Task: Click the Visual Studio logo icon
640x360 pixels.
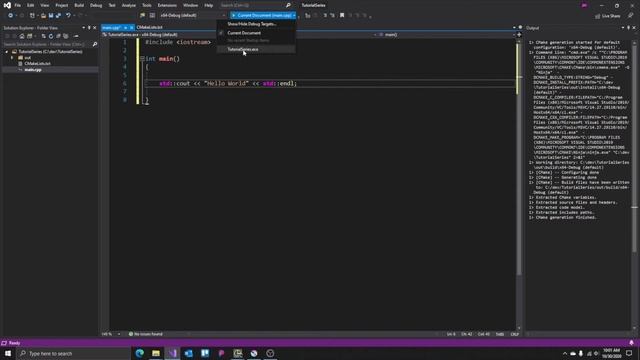Action: [x=7, y=5]
